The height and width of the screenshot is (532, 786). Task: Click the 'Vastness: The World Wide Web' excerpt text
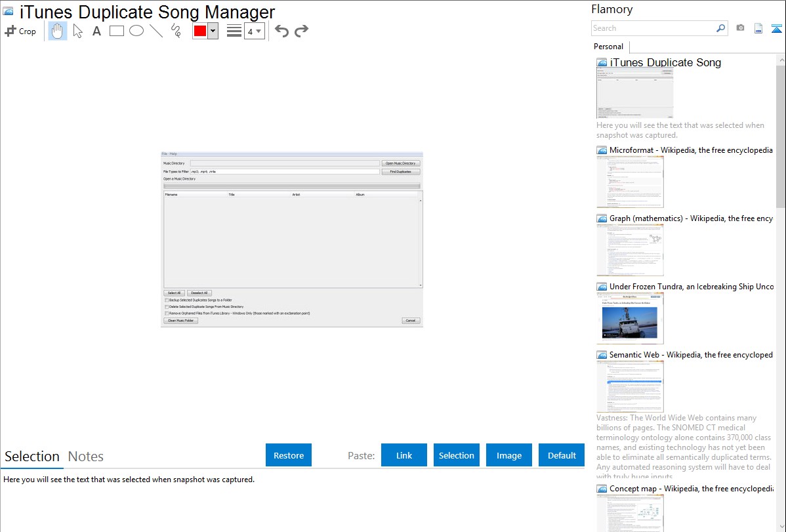pos(684,447)
